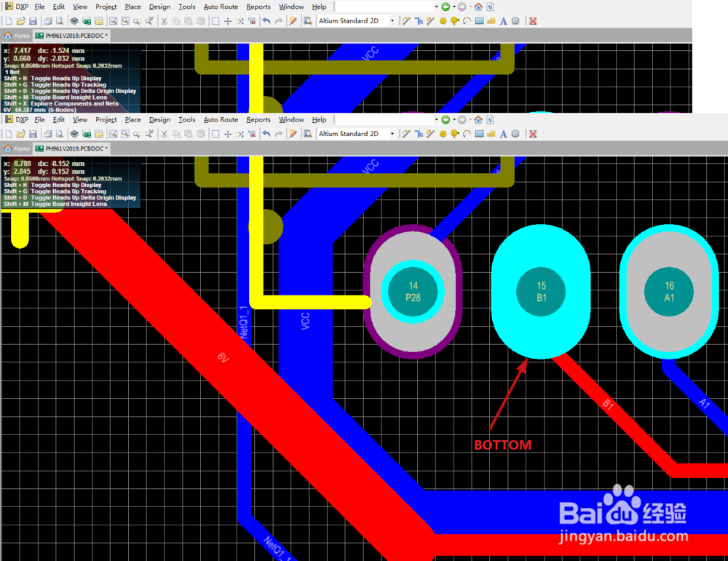This screenshot has width=728, height=561.
Task: Zoom area icon in lower window toolbar
Action: pos(125,134)
